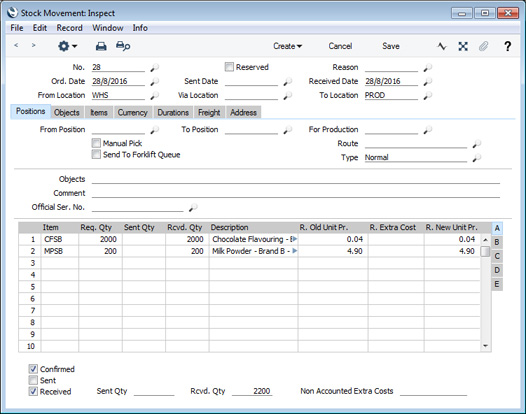Expand the Create dropdown menu
526x414 pixels.
287,46
